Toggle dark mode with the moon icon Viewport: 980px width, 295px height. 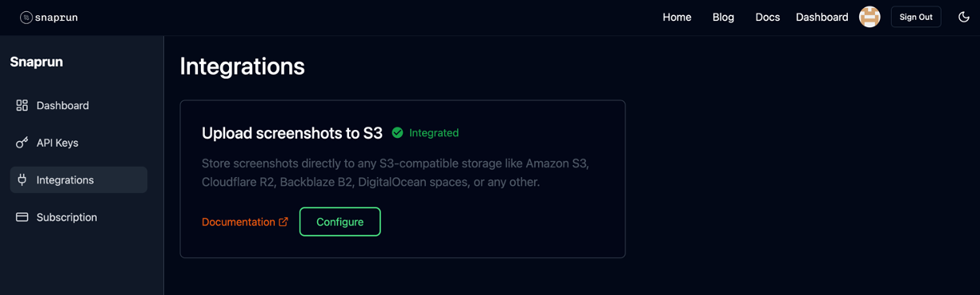coord(964,17)
